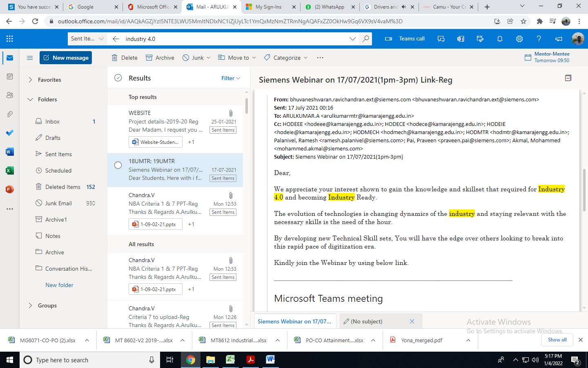The image size is (588, 368).
Task: Switch to the Siemens Webinar reading tab
Action: [295, 321]
